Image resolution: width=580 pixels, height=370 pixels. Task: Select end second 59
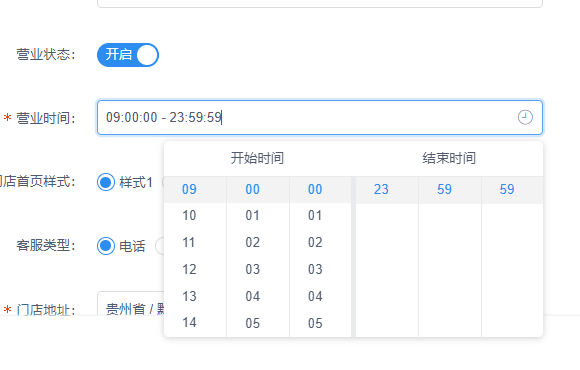pos(512,189)
